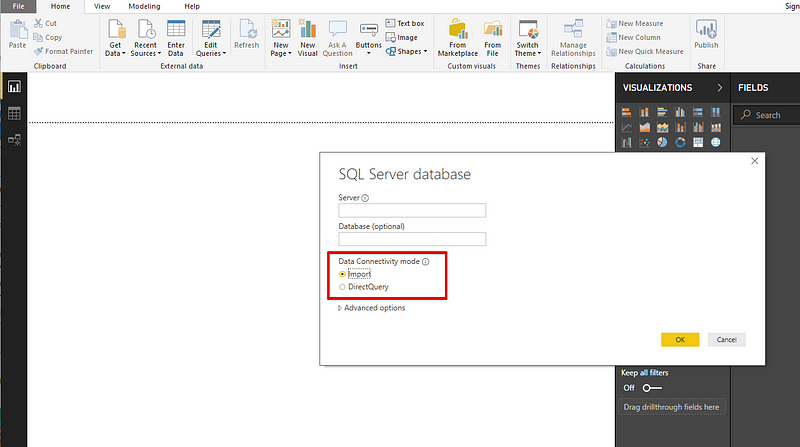Open Manage Relationships
800x447 pixels.
tap(573, 38)
